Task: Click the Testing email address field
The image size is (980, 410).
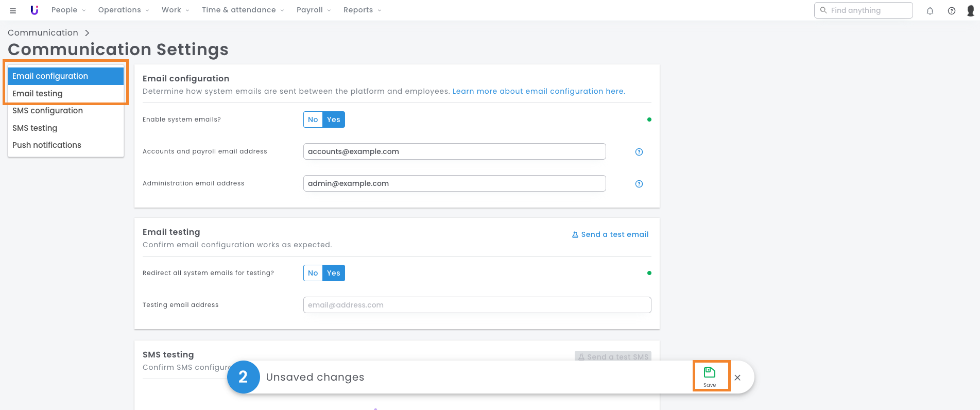Action: [x=477, y=305]
